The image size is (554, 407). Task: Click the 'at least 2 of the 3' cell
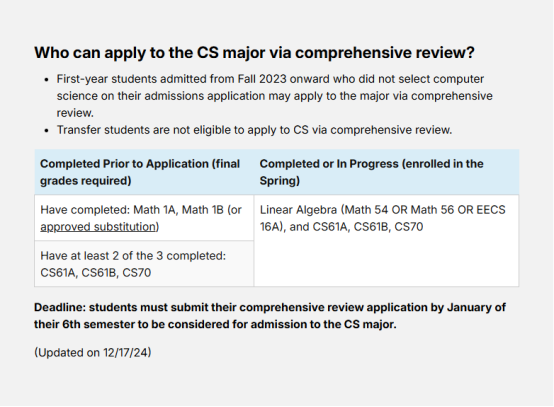tap(144, 264)
